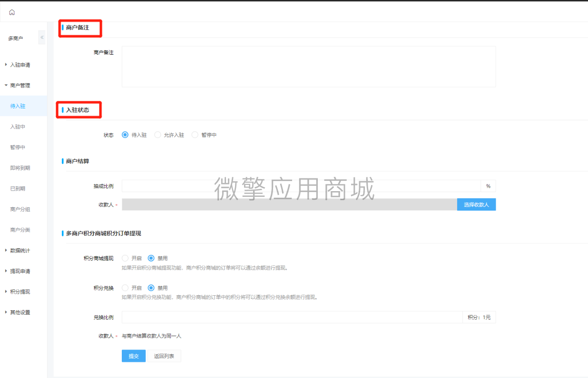Screen dimensions: 588x378
Task: Select the 待入驻 status radio button
Action: point(125,135)
